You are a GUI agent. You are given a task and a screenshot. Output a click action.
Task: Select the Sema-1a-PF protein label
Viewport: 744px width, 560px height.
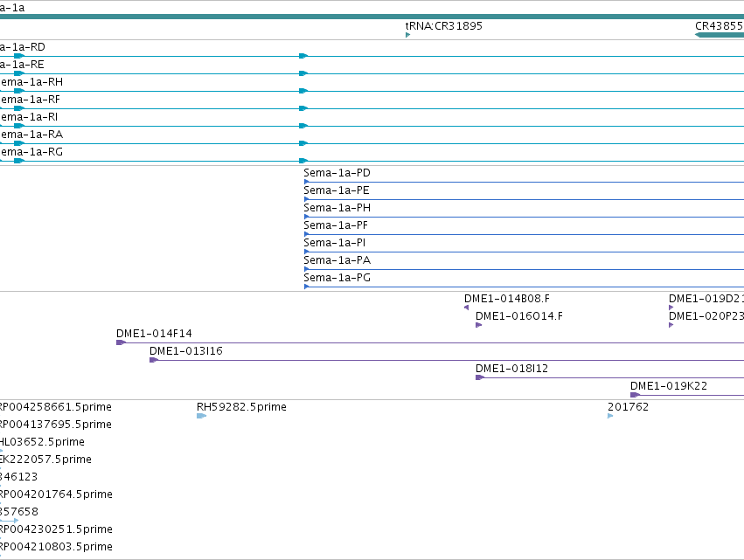(336, 225)
